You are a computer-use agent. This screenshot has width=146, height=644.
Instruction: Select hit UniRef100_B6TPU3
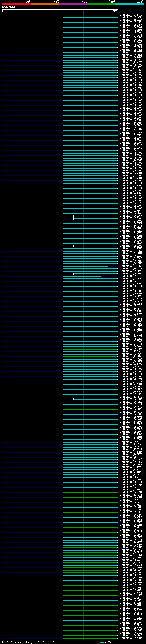click(131, 273)
